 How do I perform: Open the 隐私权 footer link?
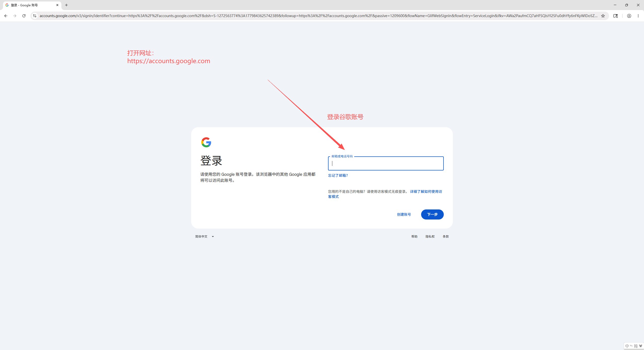pos(430,237)
